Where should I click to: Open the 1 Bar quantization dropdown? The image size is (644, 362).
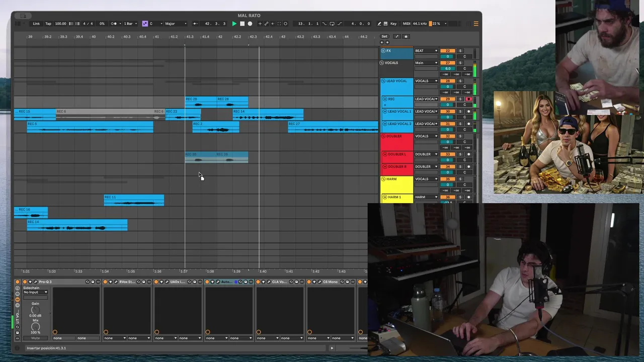[130, 24]
